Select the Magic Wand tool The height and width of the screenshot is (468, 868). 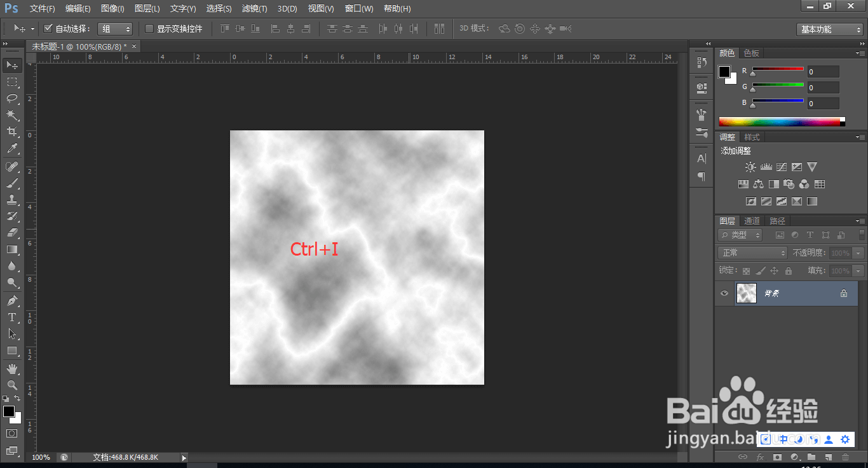pyautogui.click(x=12, y=115)
